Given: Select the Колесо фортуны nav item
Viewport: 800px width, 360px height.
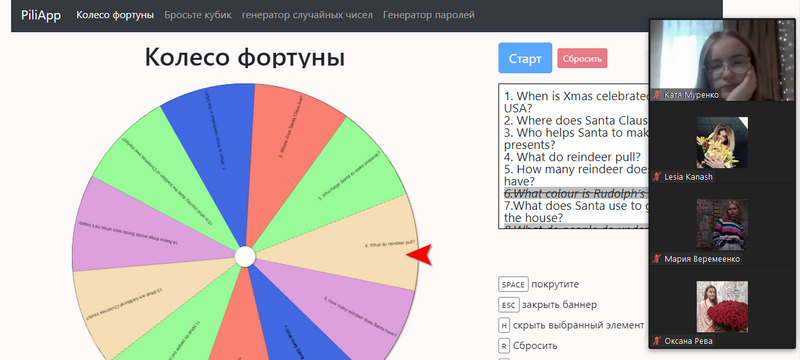Looking at the screenshot, I should [x=115, y=15].
